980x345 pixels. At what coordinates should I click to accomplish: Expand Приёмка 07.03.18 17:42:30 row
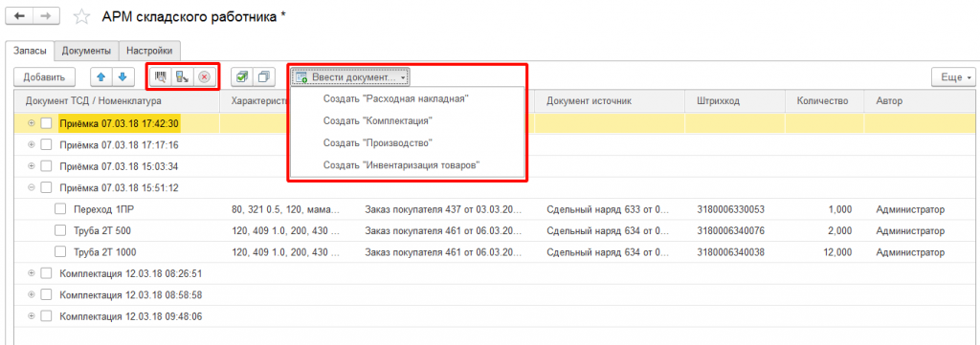(32, 123)
